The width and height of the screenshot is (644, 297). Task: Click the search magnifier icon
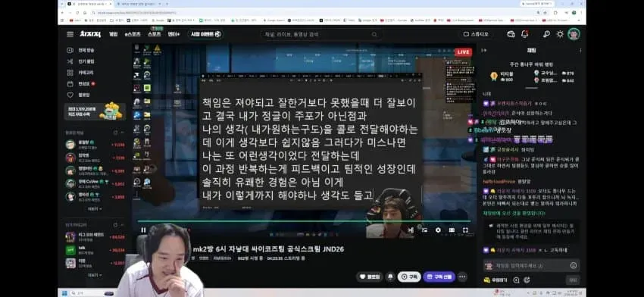coord(374,35)
